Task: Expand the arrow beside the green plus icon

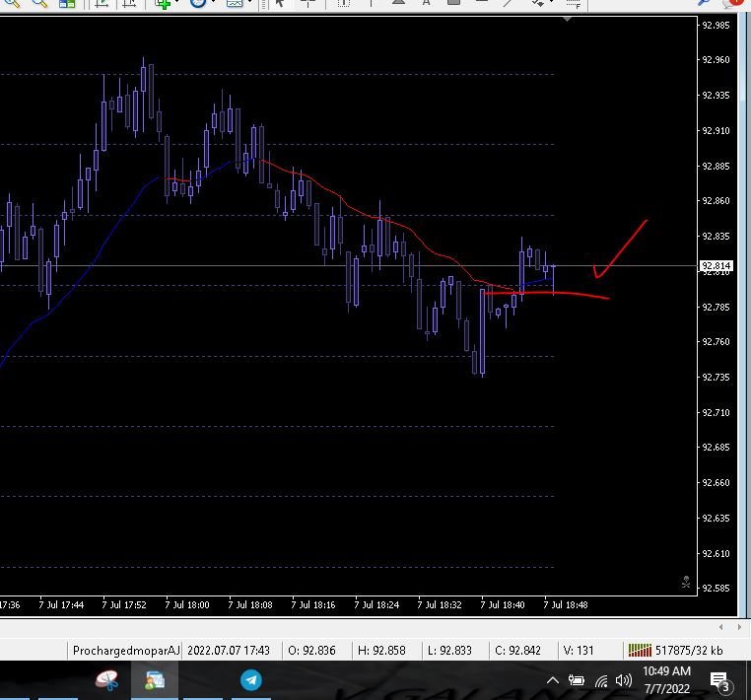Action: click(x=177, y=2)
